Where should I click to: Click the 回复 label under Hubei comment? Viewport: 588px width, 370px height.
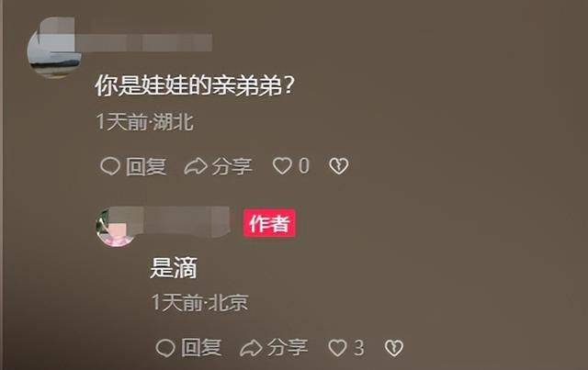[x=146, y=166]
